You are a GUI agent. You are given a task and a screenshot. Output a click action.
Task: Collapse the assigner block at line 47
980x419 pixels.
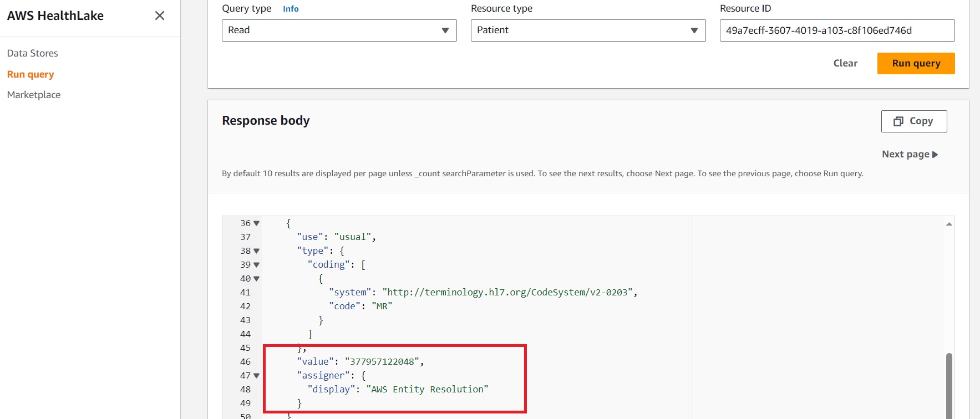pos(256,376)
